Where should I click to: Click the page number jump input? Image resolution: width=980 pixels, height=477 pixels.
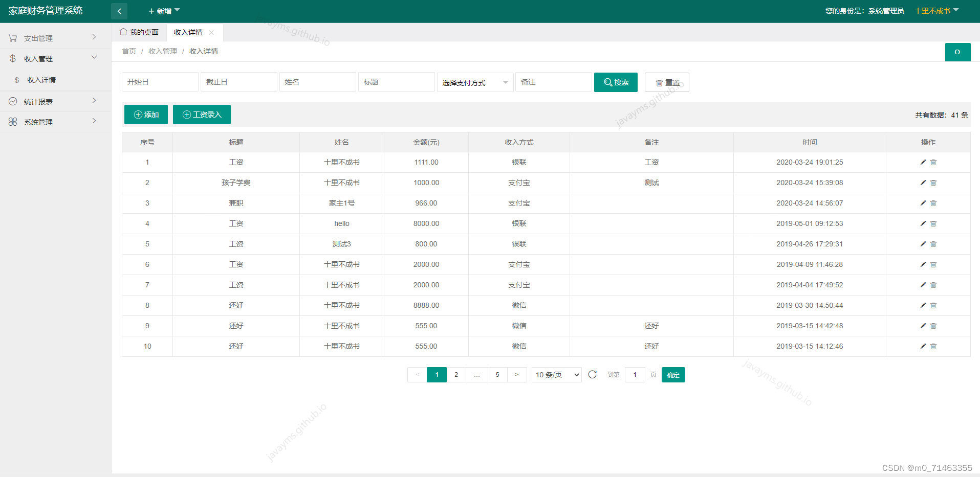[635, 375]
